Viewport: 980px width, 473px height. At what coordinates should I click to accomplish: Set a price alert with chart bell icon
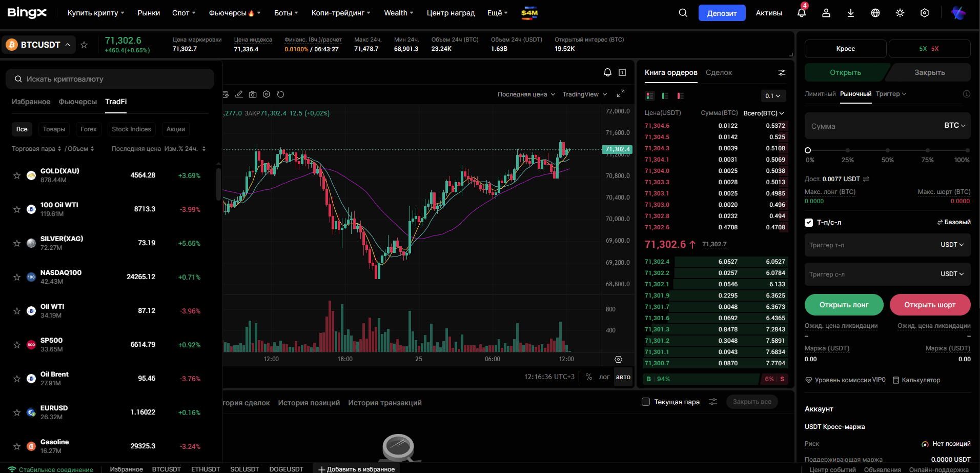click(x=607, y=72)
